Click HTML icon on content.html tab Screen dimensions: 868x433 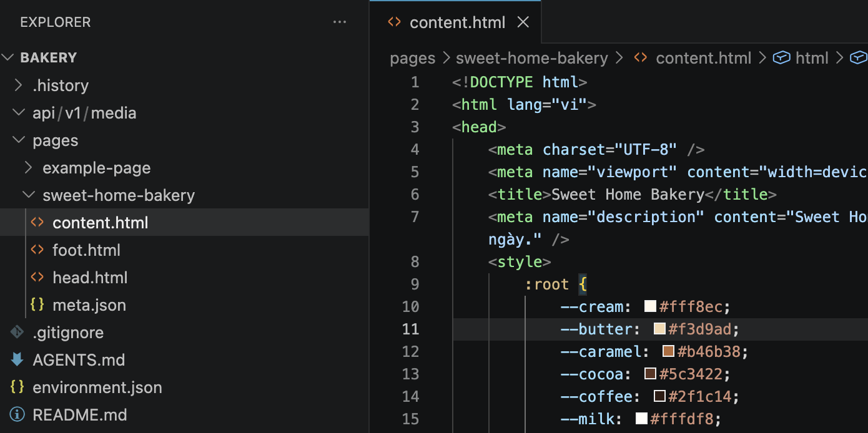[394, 22]
